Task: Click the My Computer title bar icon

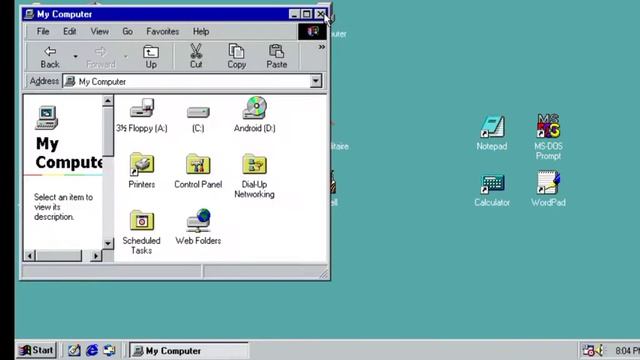Action: point(29,14)
